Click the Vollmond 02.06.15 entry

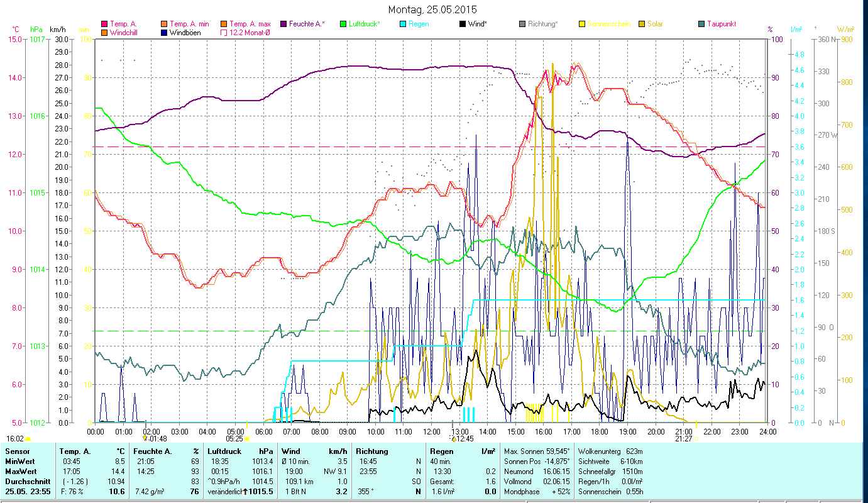coord(537,482)
